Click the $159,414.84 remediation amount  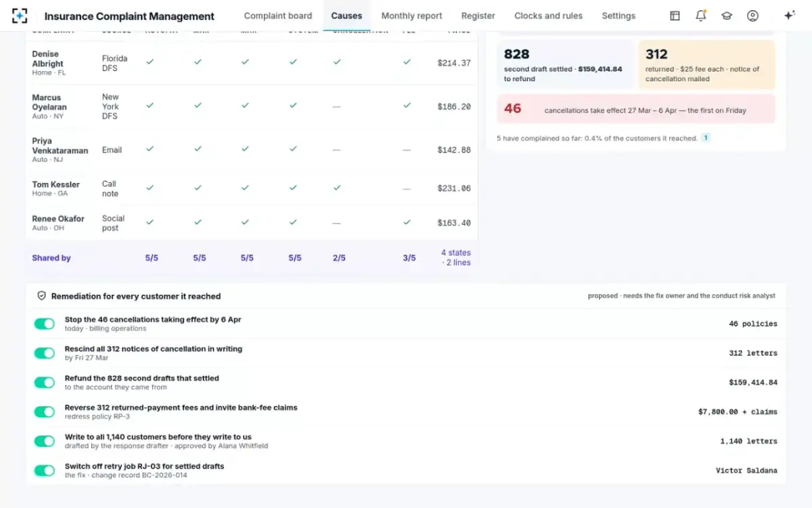coord(753,383)
